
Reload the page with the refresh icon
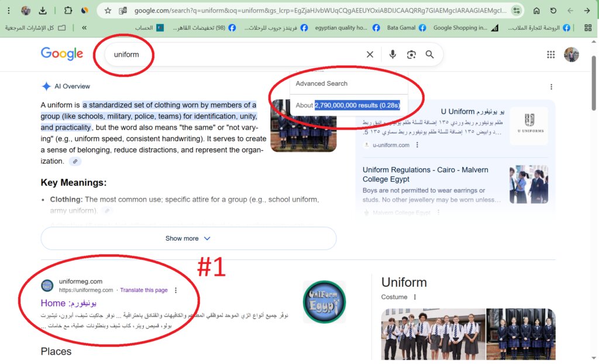(552, 10)
